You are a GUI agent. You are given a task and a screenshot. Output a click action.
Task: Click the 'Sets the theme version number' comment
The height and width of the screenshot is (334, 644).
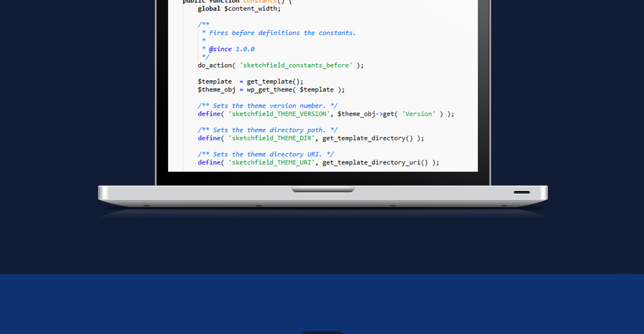point(268,106)
